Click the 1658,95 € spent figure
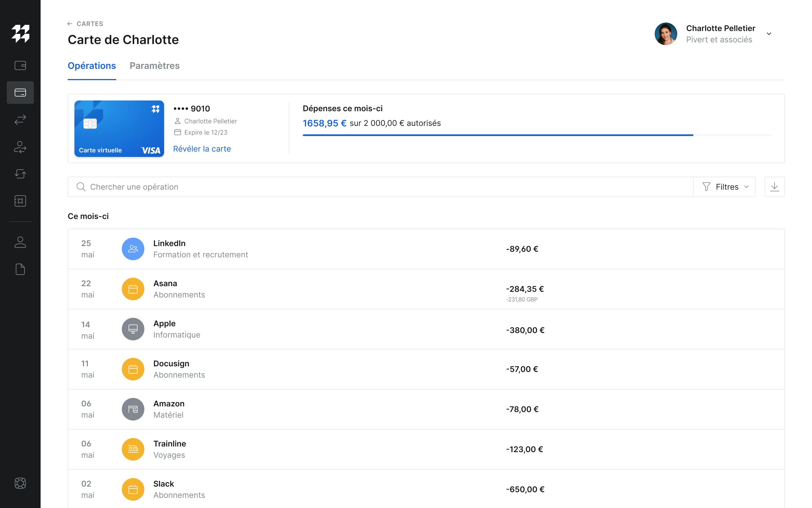This screenshot has width=812, height=508. [x=325, y=123]
